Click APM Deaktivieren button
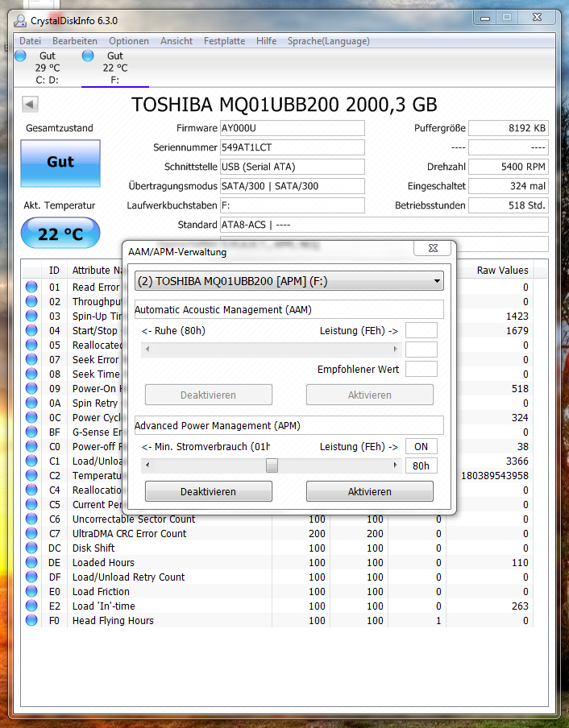This screenshot has height=728, width=569. [209, 491]
